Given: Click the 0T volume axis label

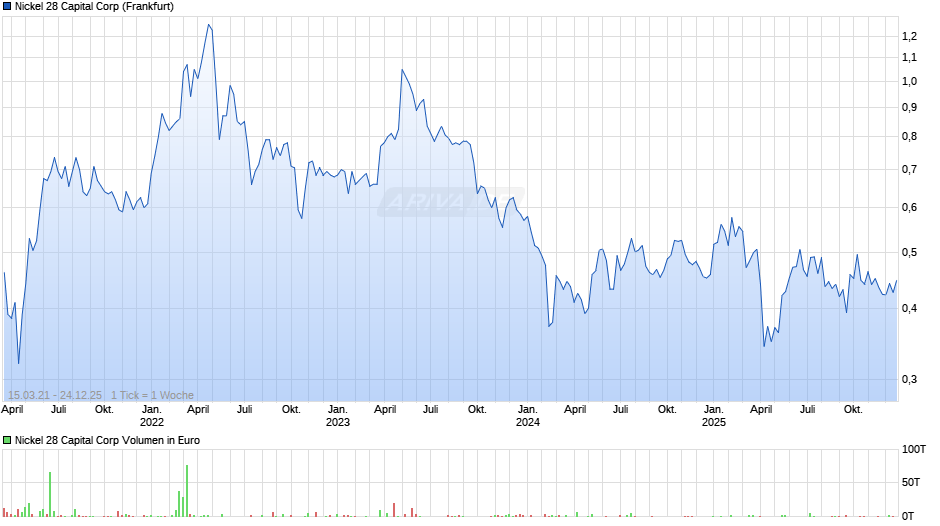Looking at the screenshot, I should pos(908,516).
